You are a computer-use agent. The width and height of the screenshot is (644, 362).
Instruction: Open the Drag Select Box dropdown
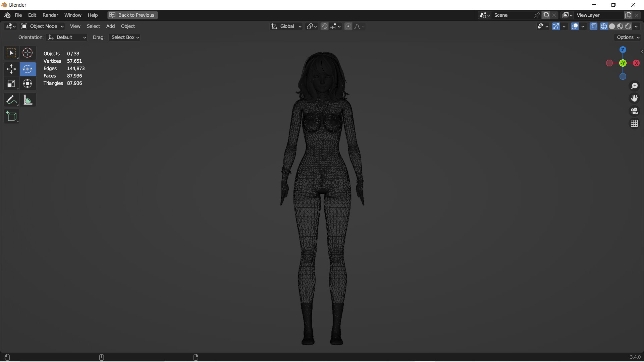click(124, 37)
